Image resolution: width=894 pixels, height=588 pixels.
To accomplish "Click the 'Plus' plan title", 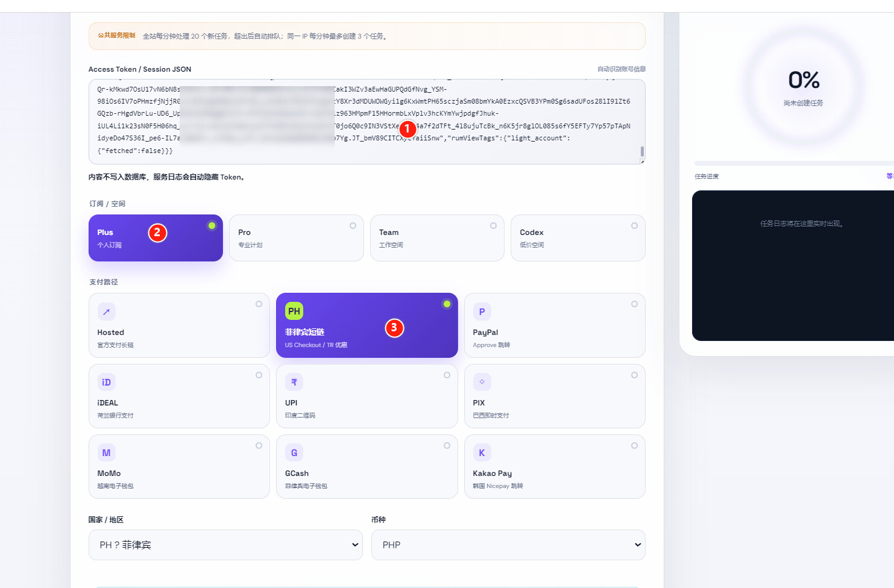I will (x=105, y=233).
